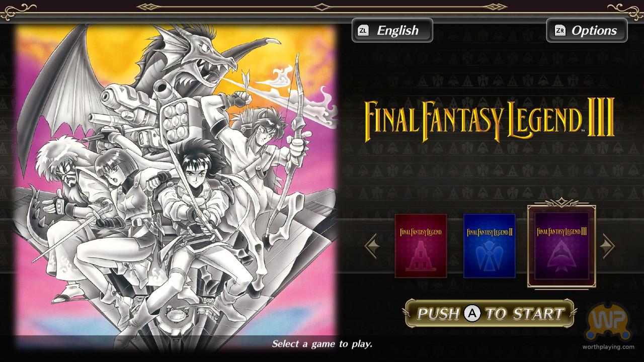Click the left carousel arrow

371,246
